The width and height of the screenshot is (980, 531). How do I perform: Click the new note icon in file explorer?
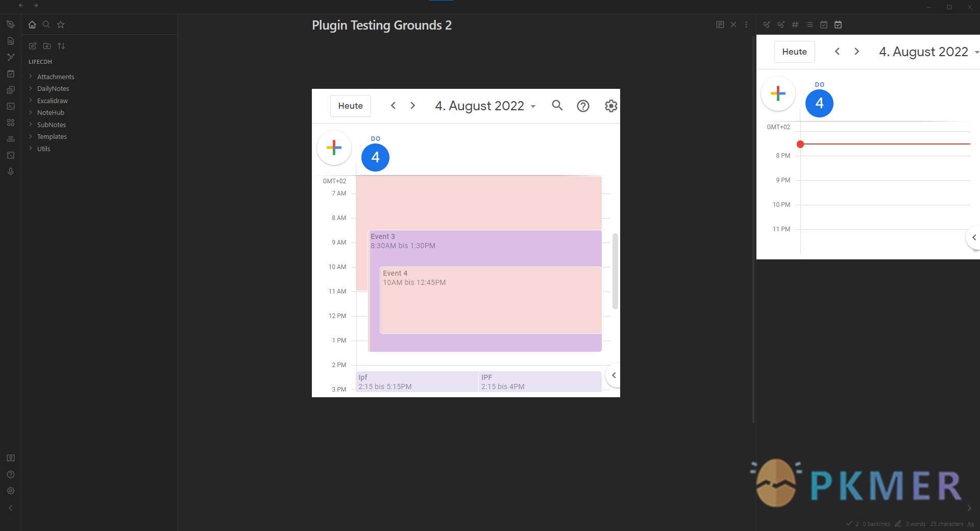[33, 46]
